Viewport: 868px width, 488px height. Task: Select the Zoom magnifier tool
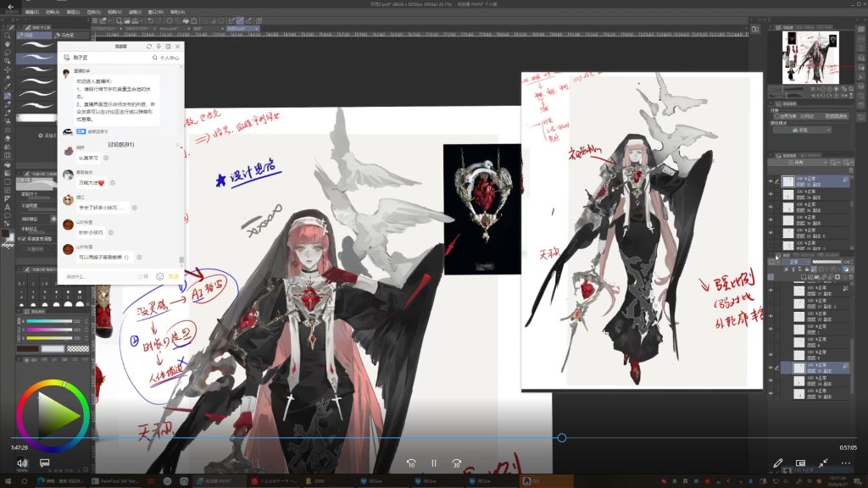(7, 36)
